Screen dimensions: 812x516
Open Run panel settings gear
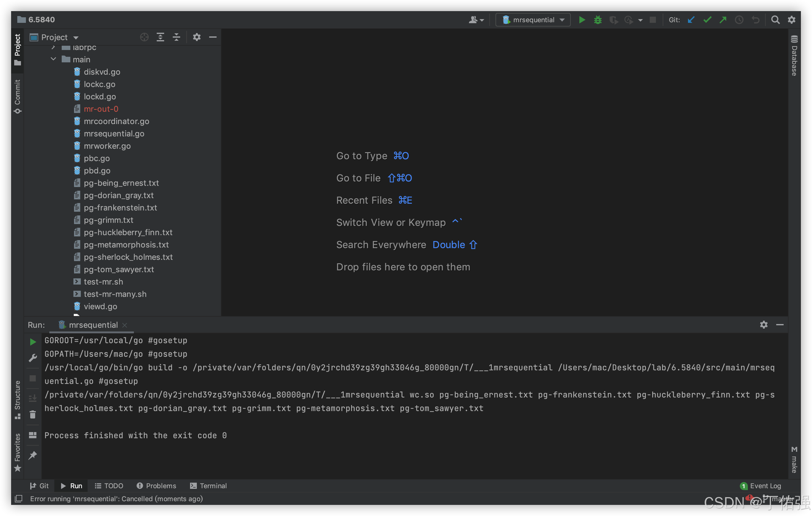pos(764,324)
